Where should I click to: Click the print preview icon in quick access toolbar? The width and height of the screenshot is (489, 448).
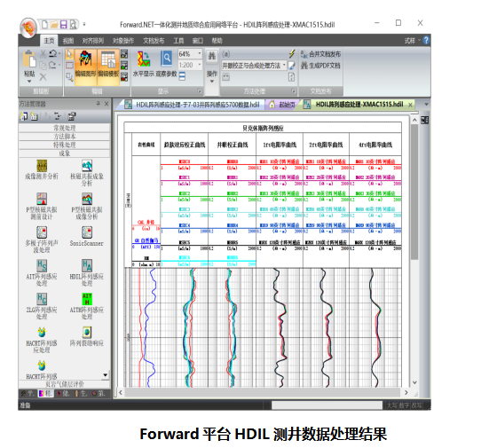pos(73,24)
